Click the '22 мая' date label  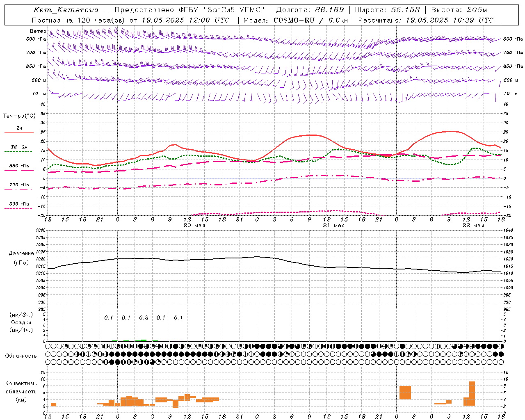pyautogui.click(x=473, y=226)
